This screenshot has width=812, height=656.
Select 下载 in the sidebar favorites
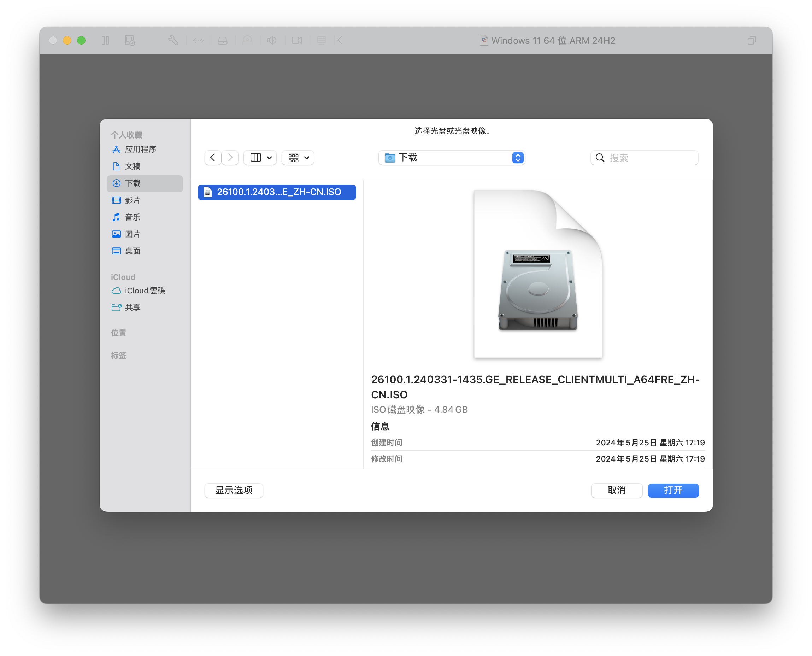[x=133, y=183]
